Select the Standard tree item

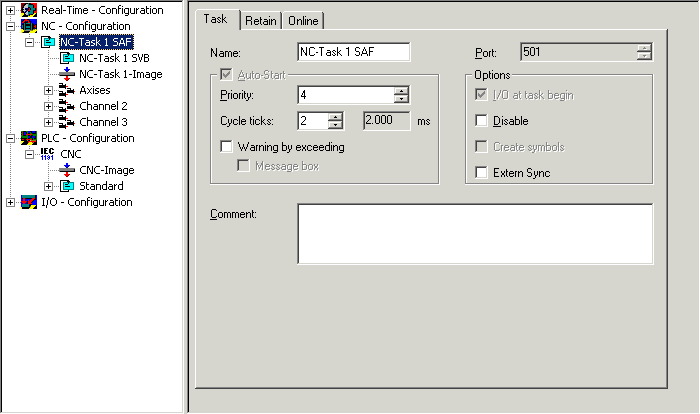(101, 186)
